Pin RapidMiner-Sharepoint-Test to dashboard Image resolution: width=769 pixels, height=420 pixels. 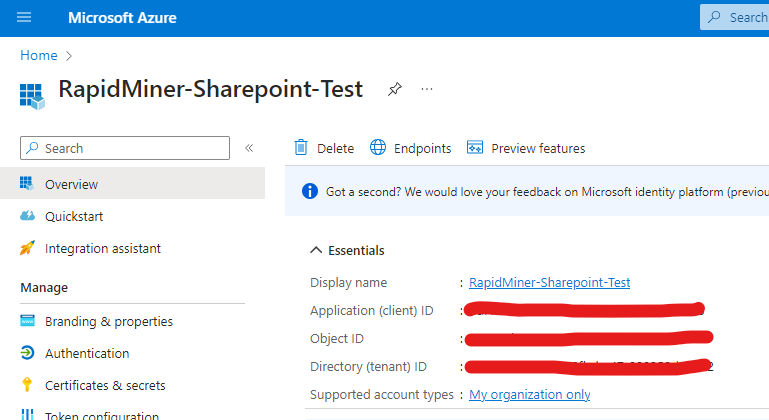point(395,89)
